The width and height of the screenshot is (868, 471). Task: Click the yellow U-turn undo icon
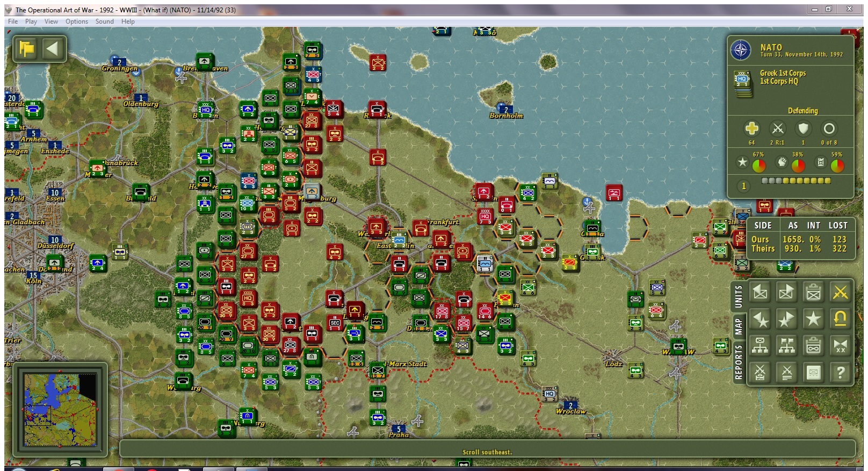point(840,319)
